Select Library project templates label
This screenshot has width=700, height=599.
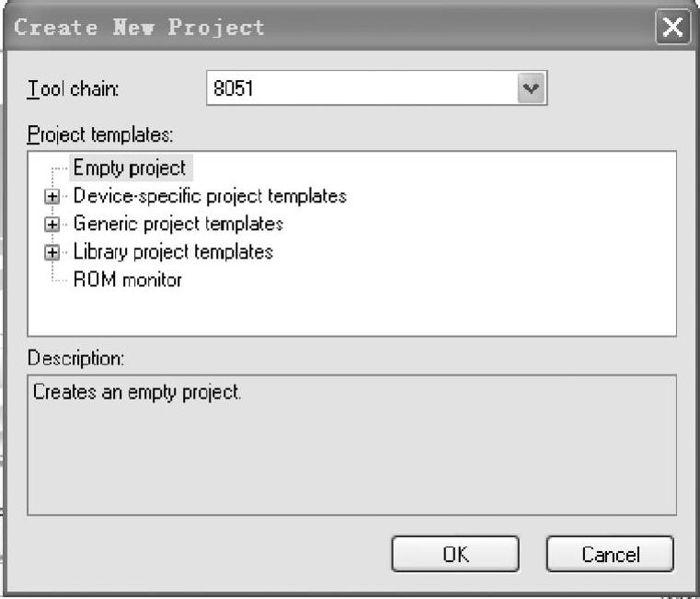click(x=173, y=252)
